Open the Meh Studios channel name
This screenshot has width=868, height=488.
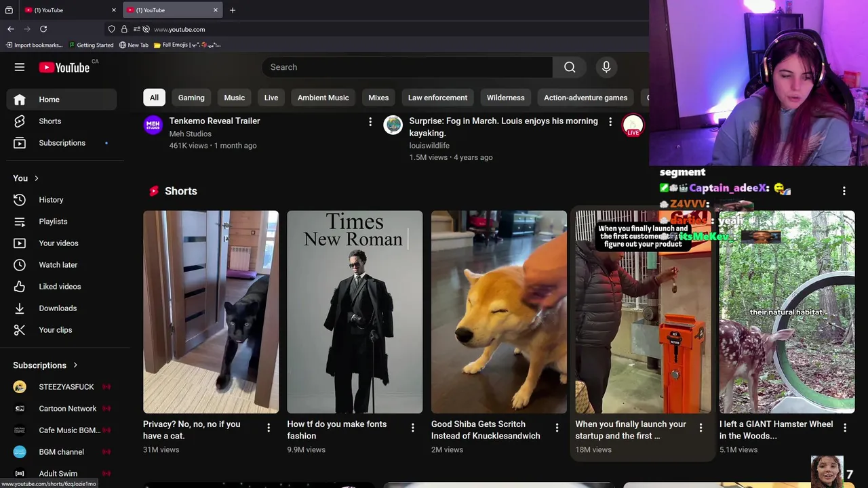191,134
